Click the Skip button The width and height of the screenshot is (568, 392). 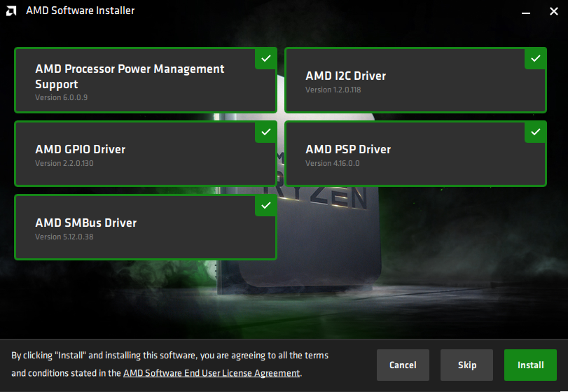coord(466,365)
